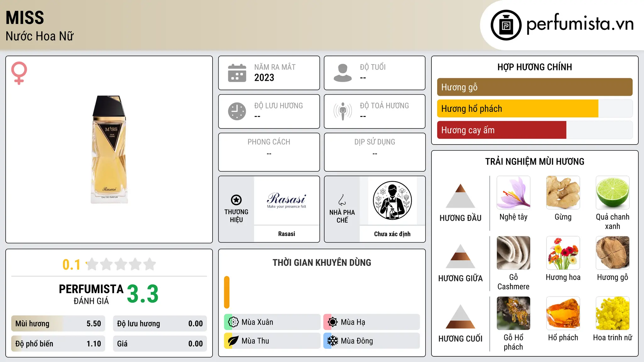This screenshot has height=362, width=644.
Task: Click the Hương gỗ accord bar
Action: tap(535, 87)
